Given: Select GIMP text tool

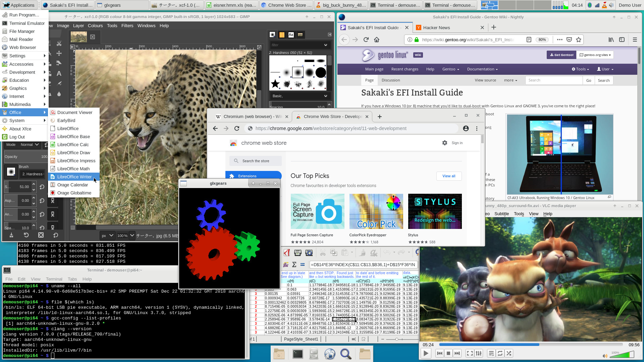Looking at the screenshot, I should [x=59, y=73].
